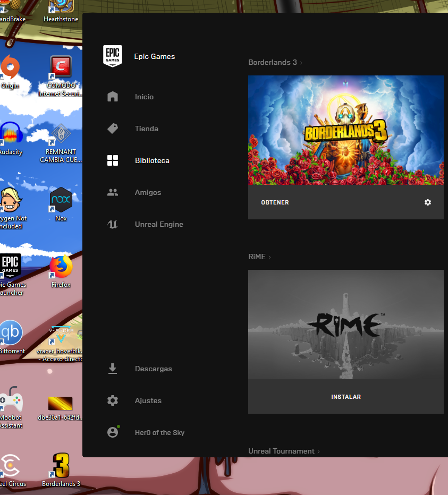Click the Biblioteca grid icon
448x495 pixels.
[113, 160]
